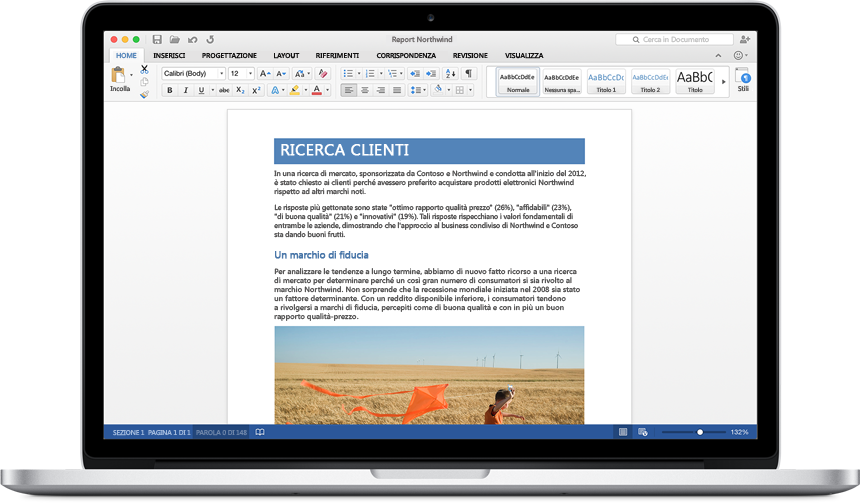Increase paragraph indent

[x=432, y=74]
